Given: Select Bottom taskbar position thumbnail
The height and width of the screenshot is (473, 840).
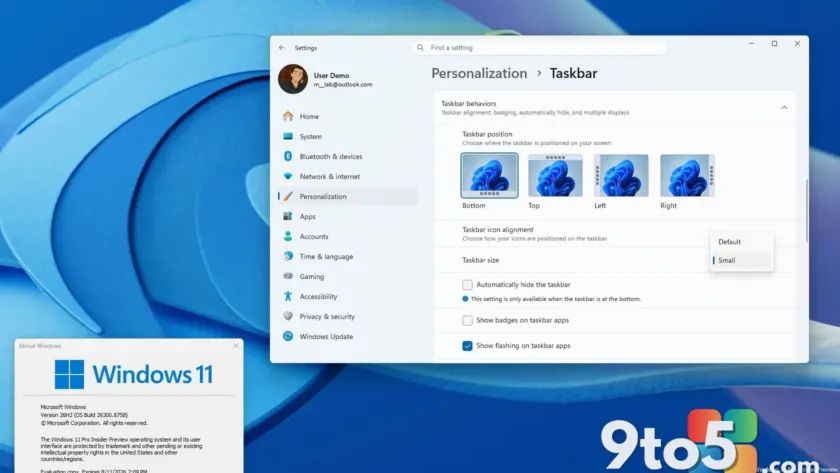Looking at the screenshot, I should 489,176.
